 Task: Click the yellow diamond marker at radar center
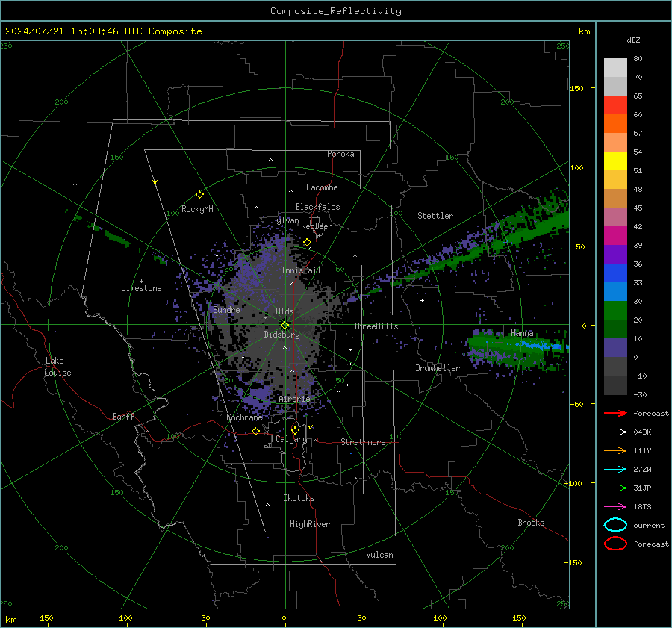pos(284,326)
